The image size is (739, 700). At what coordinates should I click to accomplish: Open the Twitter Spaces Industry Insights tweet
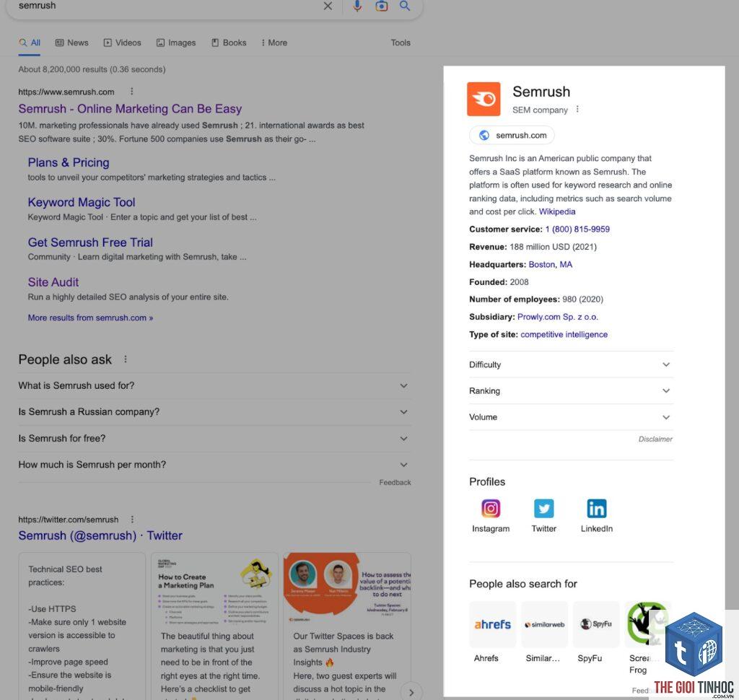point(347,626)
